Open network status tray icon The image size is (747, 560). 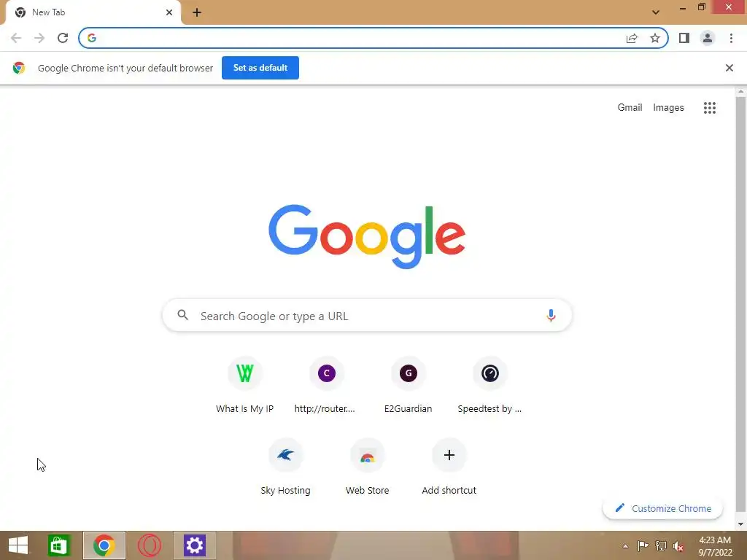[661, 546]
